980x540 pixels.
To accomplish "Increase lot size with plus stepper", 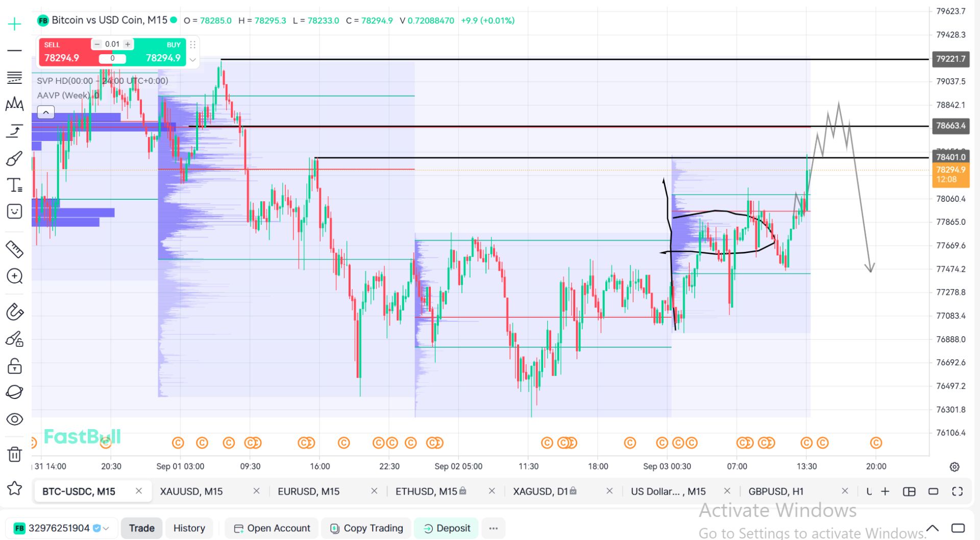I will click(x=128, y=44).
